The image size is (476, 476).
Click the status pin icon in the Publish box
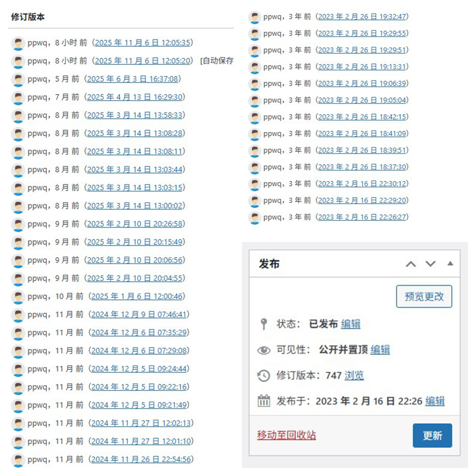tap(264, 324)
